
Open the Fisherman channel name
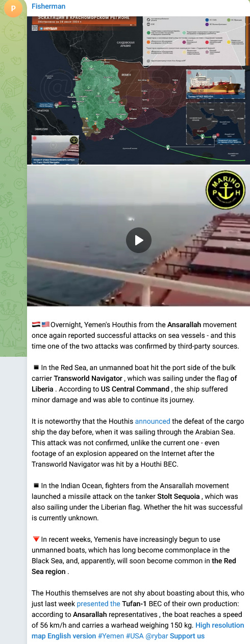[47, 6]
